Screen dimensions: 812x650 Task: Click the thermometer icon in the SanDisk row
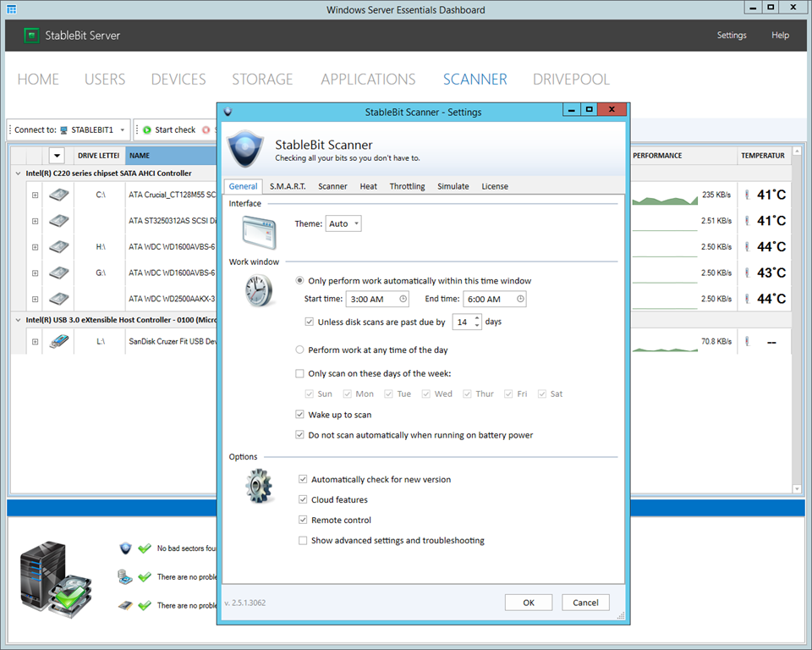pyautogui.click(x=747, y=342)
